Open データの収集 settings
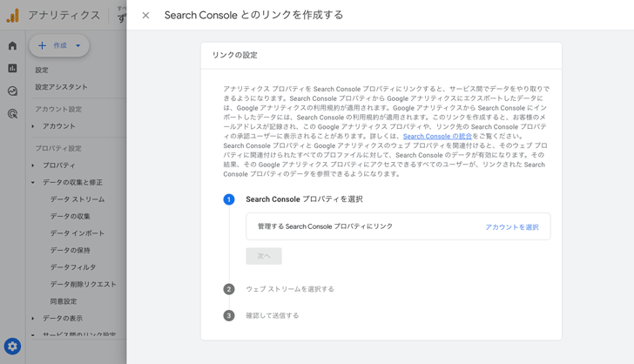 click(70, 216)
